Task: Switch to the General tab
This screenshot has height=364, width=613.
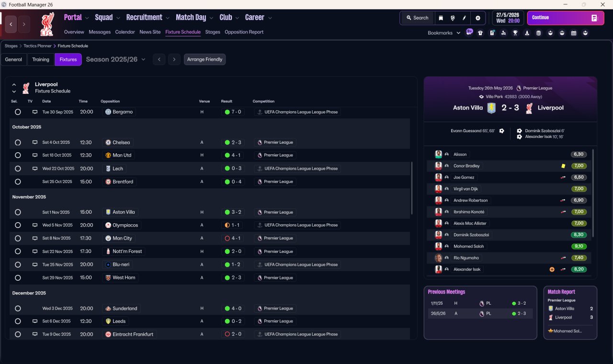Action: pos(13,59)
